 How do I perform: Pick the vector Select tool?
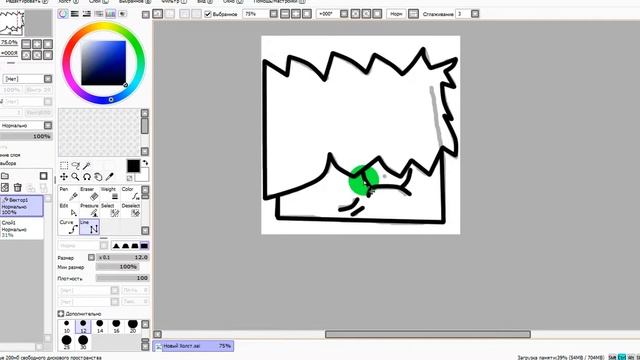click(x=110, y=210)
